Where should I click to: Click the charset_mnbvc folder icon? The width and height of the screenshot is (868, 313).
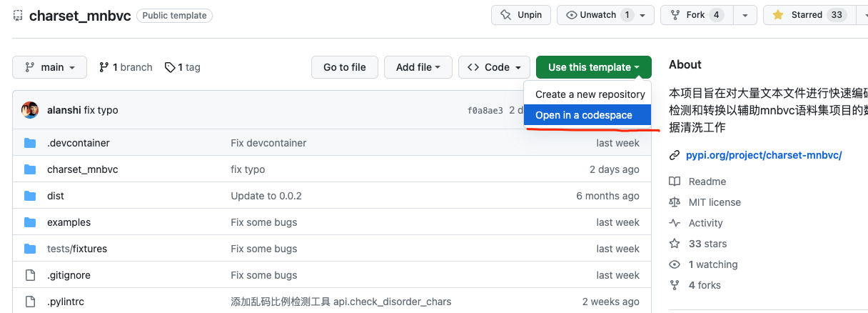pyautogui.click(x=30, y=169)
